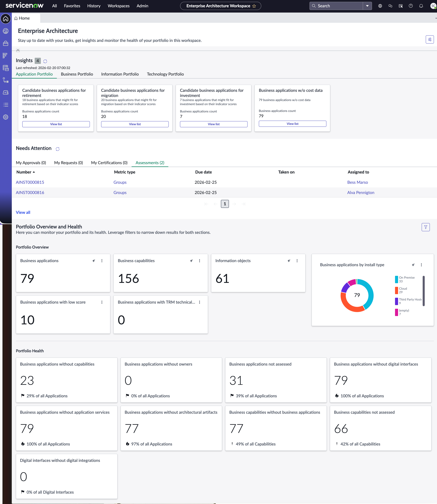437x504 pixels.
Task: Click the Search input field
Action: click(336, 6)
